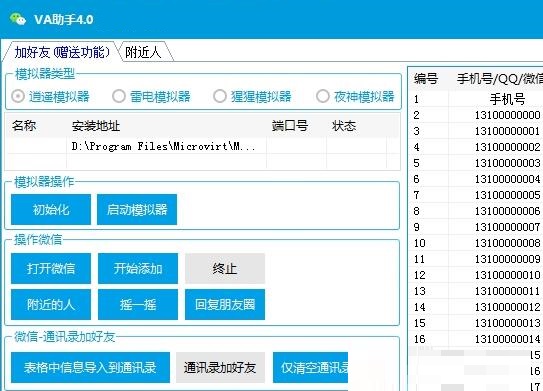Import table data via 表格中信息导入到通讯录
543x391 pixels.
point(90,367)
